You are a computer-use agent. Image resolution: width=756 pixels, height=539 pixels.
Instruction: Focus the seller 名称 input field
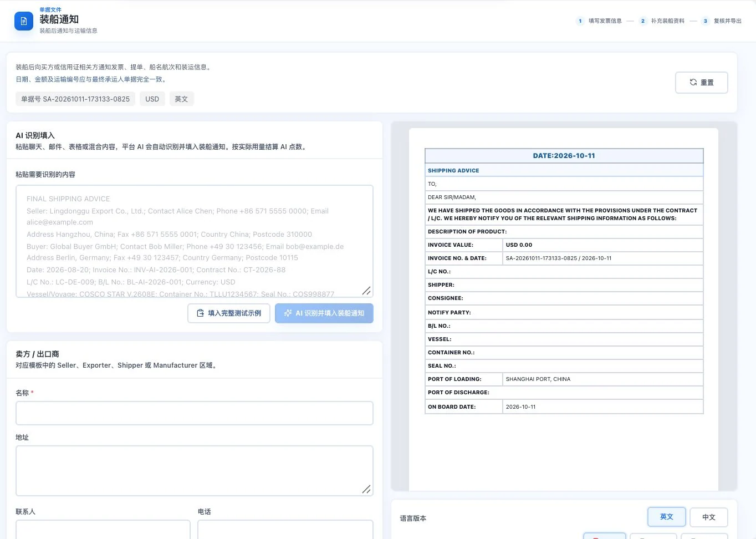(195, 413)
